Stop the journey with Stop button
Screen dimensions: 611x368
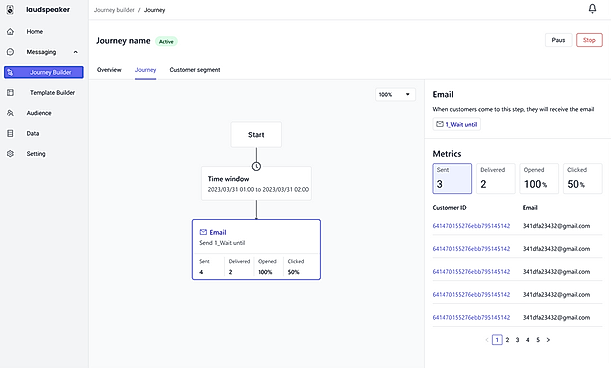589,40
